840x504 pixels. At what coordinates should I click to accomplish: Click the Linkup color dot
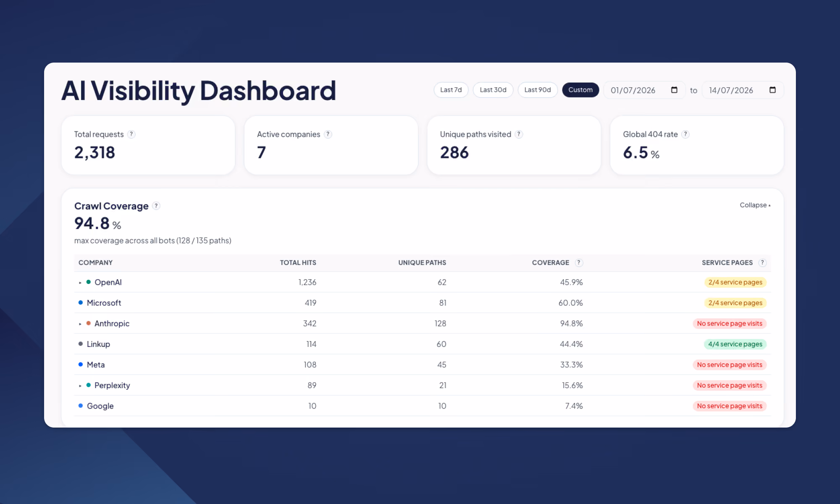81,344
